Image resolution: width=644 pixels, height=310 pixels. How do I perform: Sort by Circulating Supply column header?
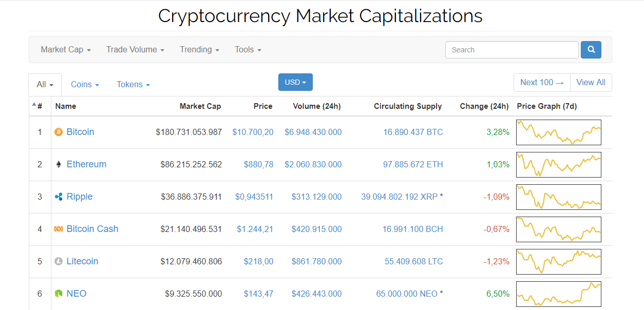[408, 106]
